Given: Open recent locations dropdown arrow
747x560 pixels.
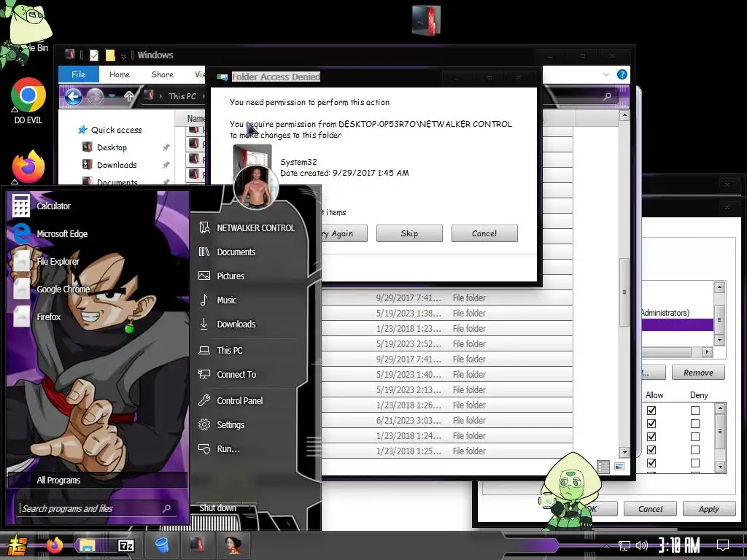Looking at the screenshot, I should 112,96.
